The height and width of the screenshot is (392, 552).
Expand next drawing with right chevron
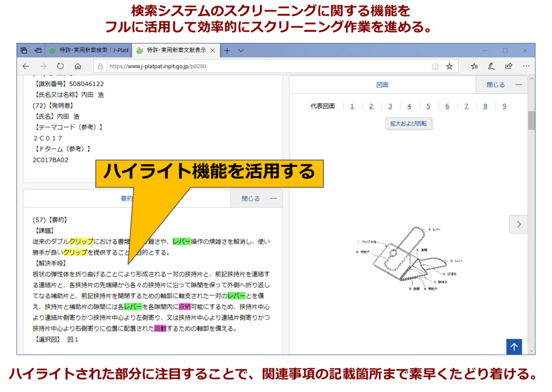[x=519, y=224]
